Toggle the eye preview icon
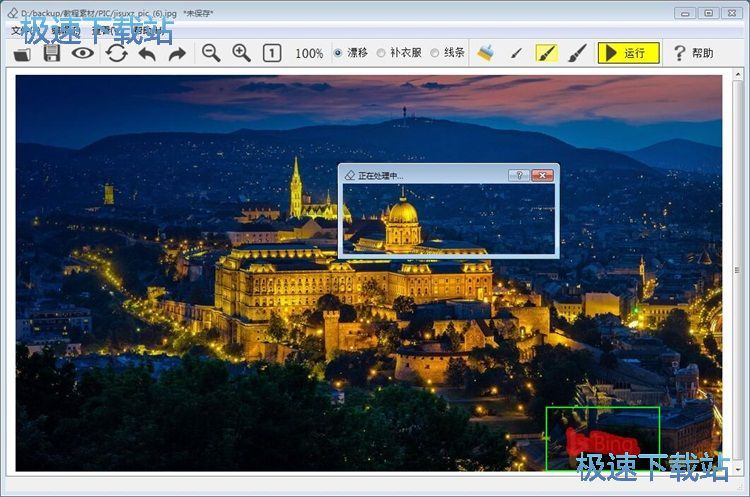 pos(83,53)
